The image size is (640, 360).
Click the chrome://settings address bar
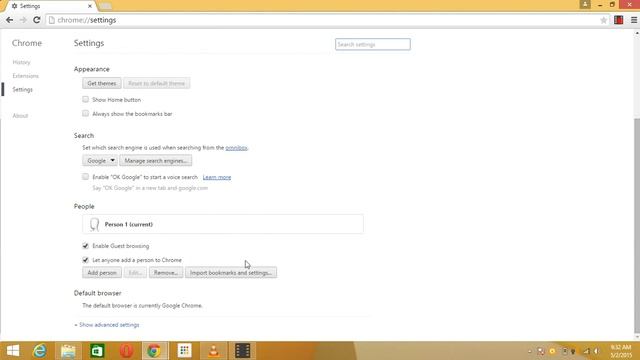(x=327, y=20)
